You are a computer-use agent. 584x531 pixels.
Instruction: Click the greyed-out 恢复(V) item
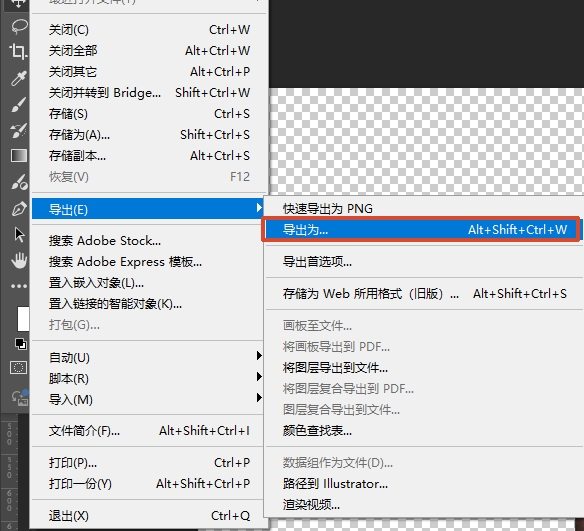[x=149, y=177]
